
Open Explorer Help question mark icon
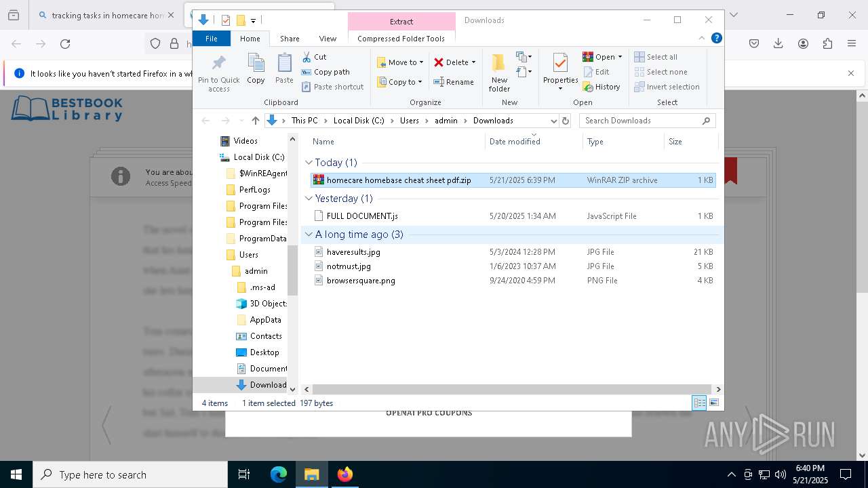tap(716, 39)
